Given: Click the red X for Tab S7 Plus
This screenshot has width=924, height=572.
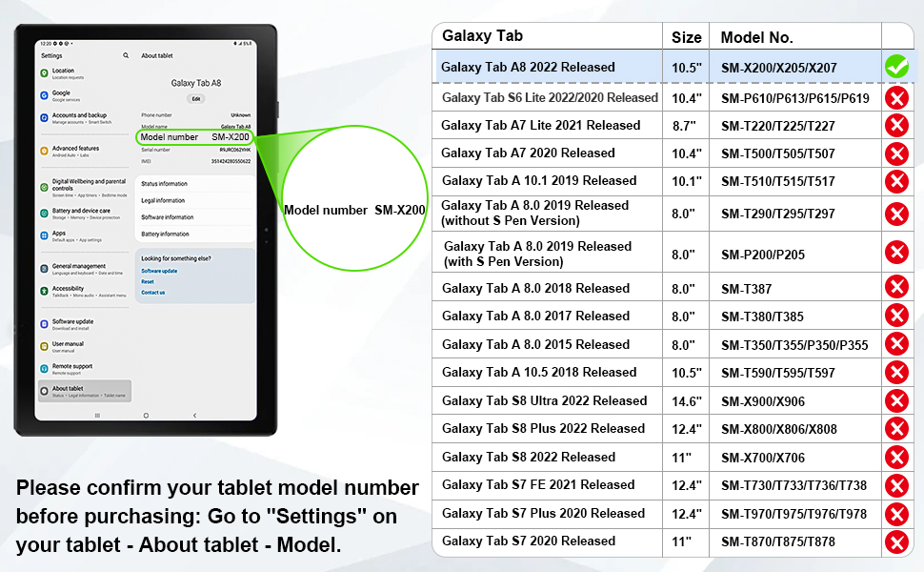Looking at the screenshot, I should (x=897, y=514).
